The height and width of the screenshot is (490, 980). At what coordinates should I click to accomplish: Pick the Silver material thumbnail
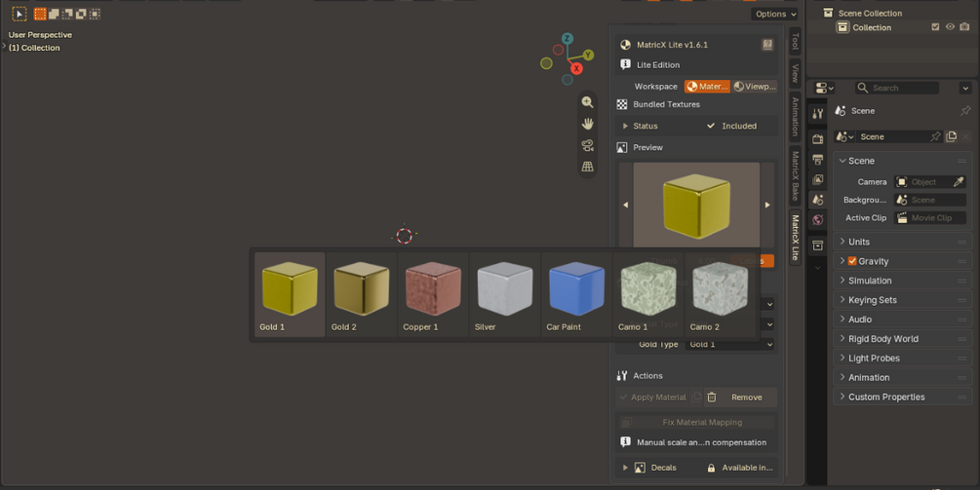(x=504, y=294)
